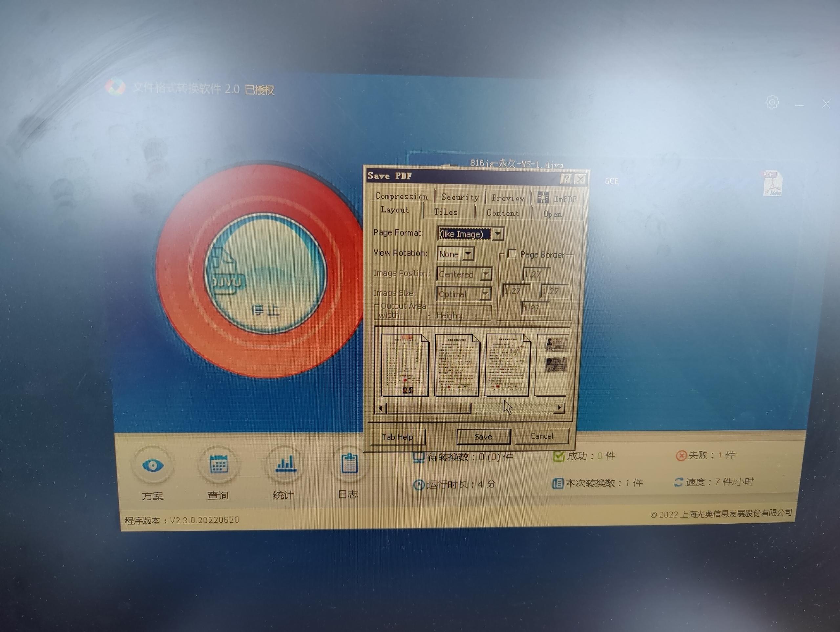Viewport: 840px width, 632px height.
Task: Switch to the Preview tab
Action: [508, 198]
